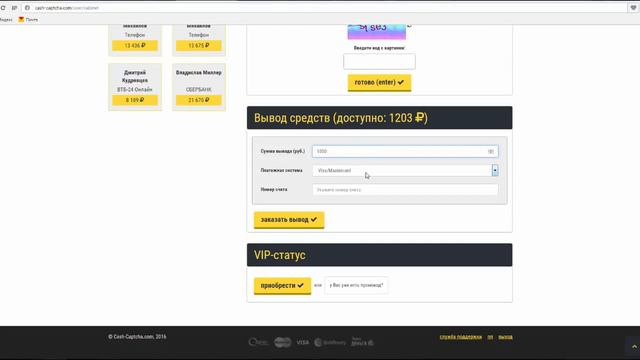Click the scroll-to-top arrow in footer

634,347
